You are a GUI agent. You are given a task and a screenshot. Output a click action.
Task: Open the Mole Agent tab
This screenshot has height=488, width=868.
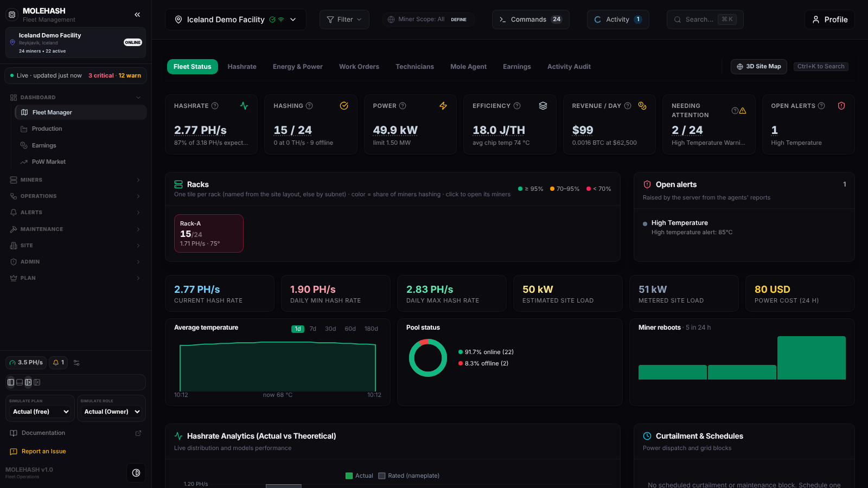(468, 67)
